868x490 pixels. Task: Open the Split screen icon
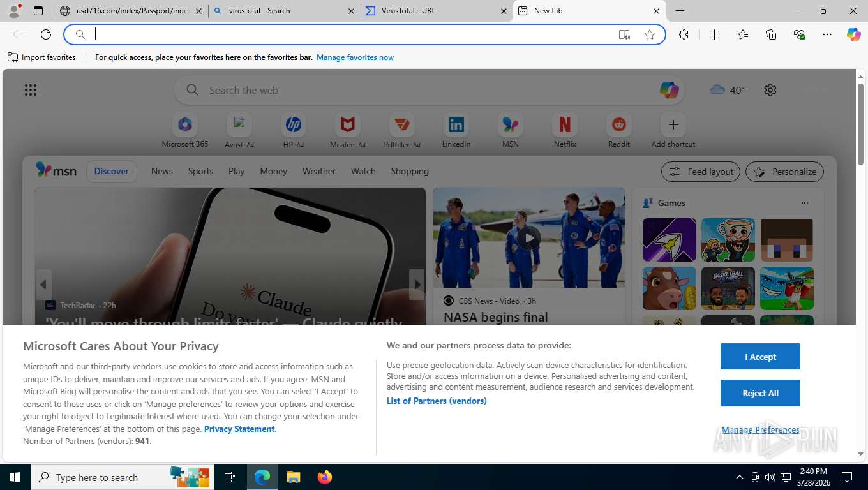point(714,34)
